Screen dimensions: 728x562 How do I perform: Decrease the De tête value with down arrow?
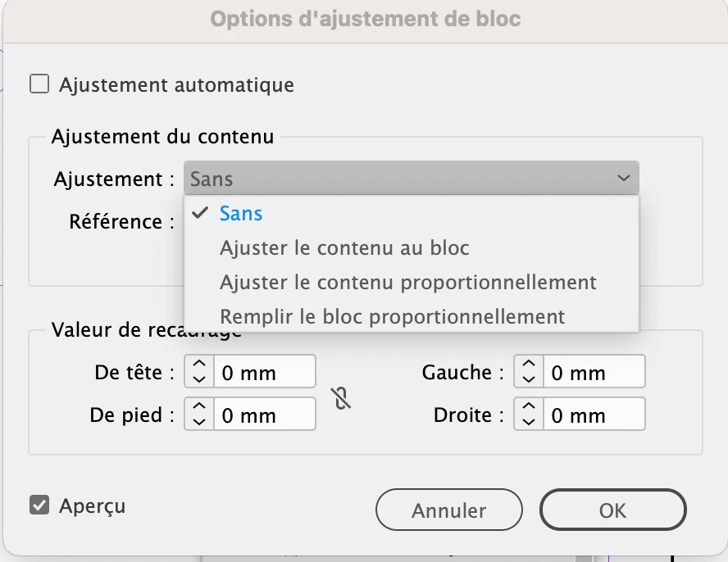click(x=199, y=379)
